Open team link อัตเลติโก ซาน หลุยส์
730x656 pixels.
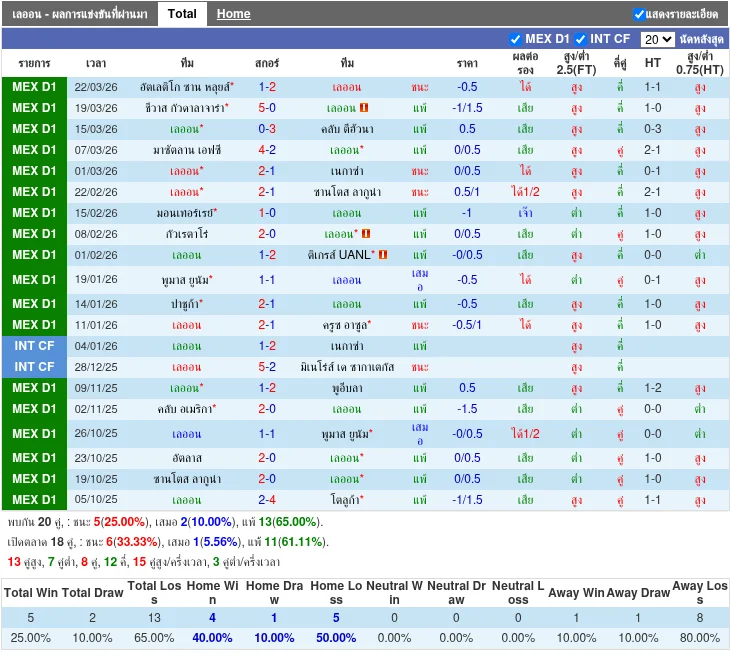click(186, 87)
